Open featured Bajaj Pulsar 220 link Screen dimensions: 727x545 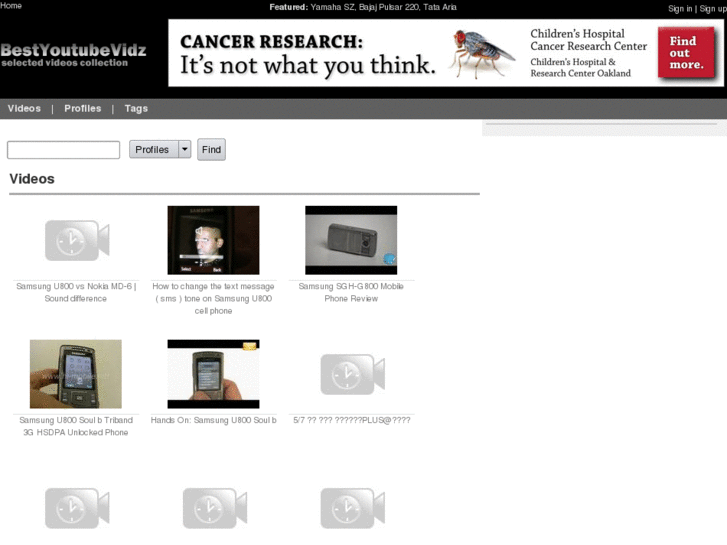(x=389, y=7)
